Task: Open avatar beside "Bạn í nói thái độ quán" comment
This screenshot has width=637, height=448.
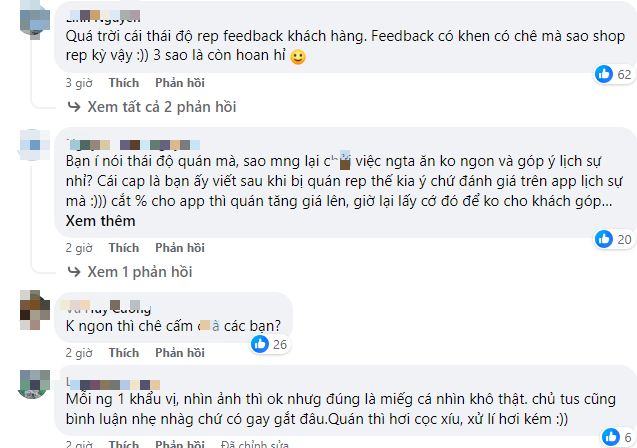Action: (x=33, y=149)
